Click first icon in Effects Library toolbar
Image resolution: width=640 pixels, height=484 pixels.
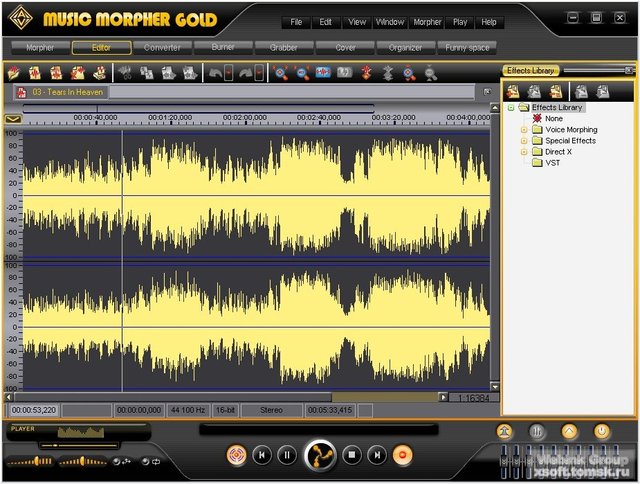[513, 91]
